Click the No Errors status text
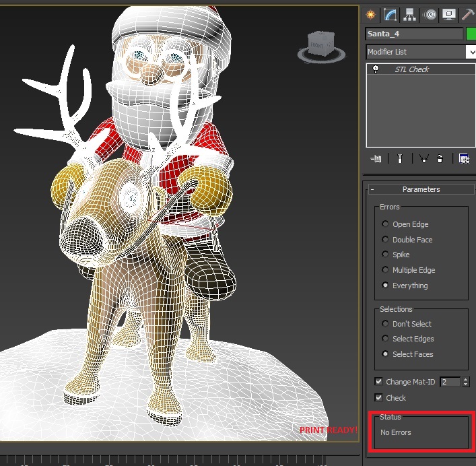 (x=396, y=432)
